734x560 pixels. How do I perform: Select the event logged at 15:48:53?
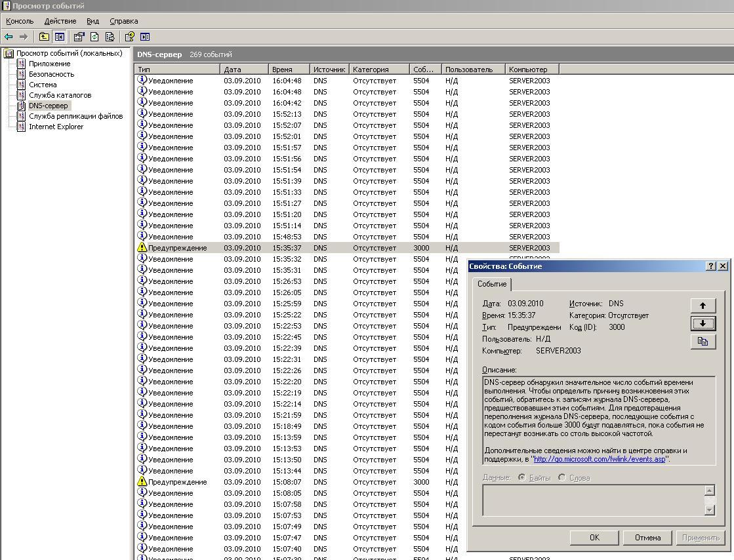click(x=347, y=237)
